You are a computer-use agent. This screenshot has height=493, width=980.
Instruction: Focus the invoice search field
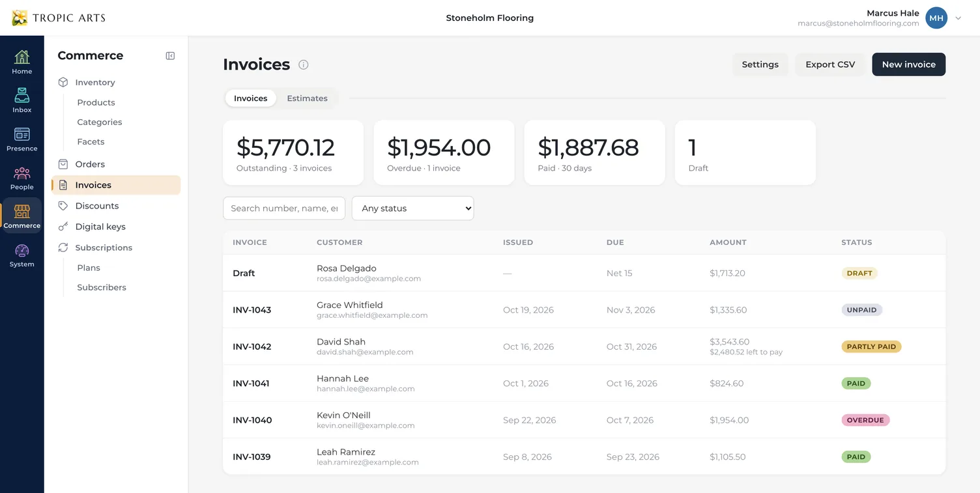[x=284, y=208]
